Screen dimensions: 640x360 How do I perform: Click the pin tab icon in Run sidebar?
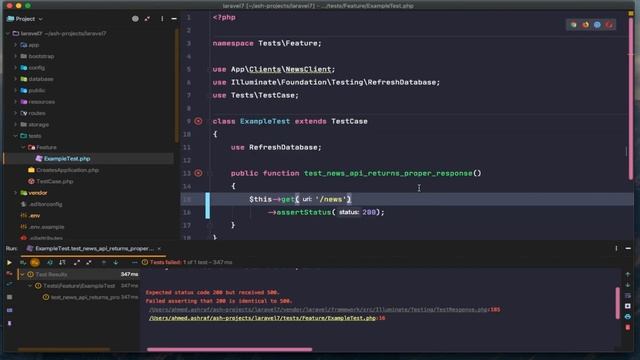tap(9, 323)
